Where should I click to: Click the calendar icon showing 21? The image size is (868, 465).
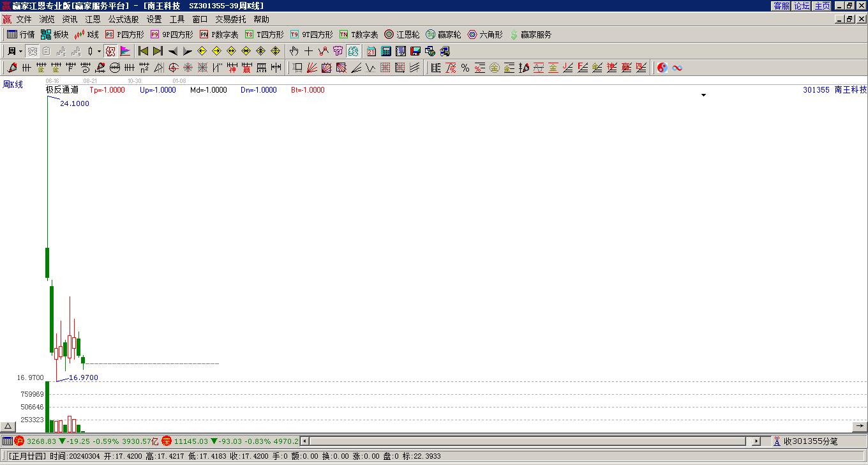(x=371, y=51)
